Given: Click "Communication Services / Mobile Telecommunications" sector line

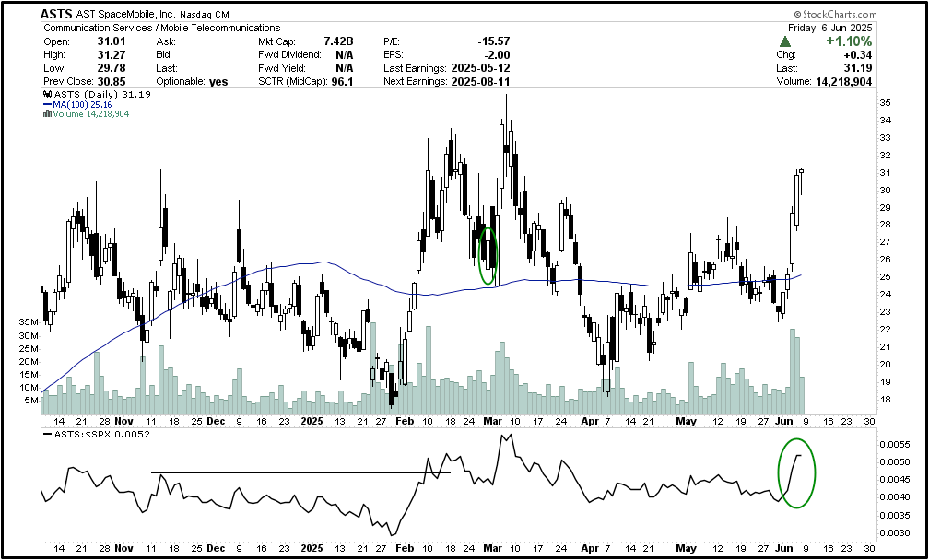Looking at the screenshot, I should pos(162,28).
